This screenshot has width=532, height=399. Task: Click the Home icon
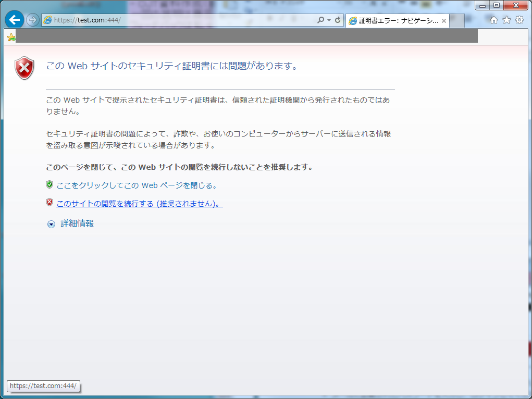coord(493,20)
